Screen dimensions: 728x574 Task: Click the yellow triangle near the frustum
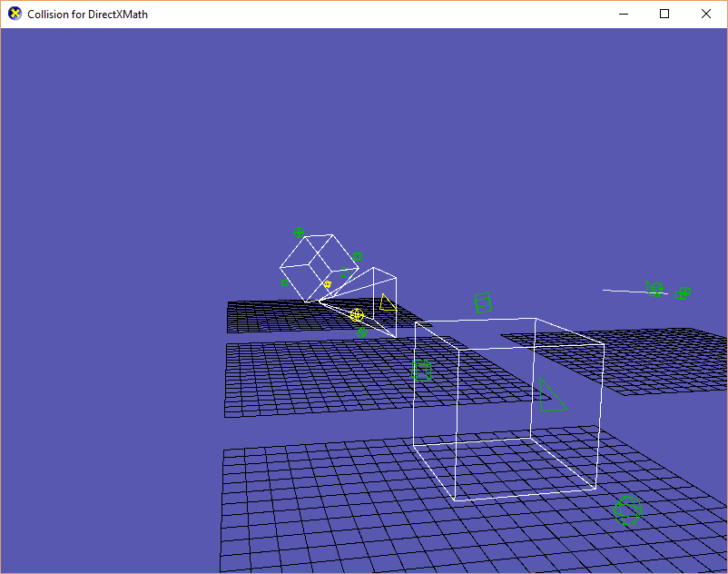389,302
